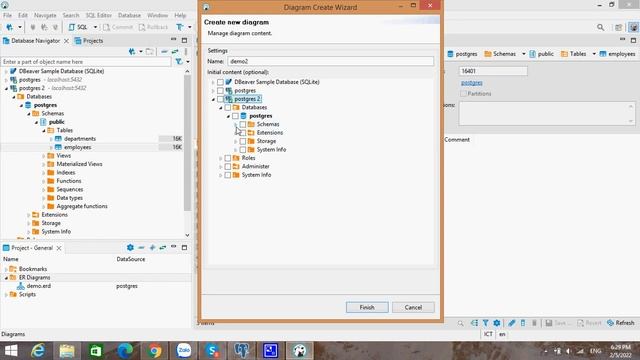
Task: Check DBeaver Sample Database in the wizard
Action: point(220,82)
